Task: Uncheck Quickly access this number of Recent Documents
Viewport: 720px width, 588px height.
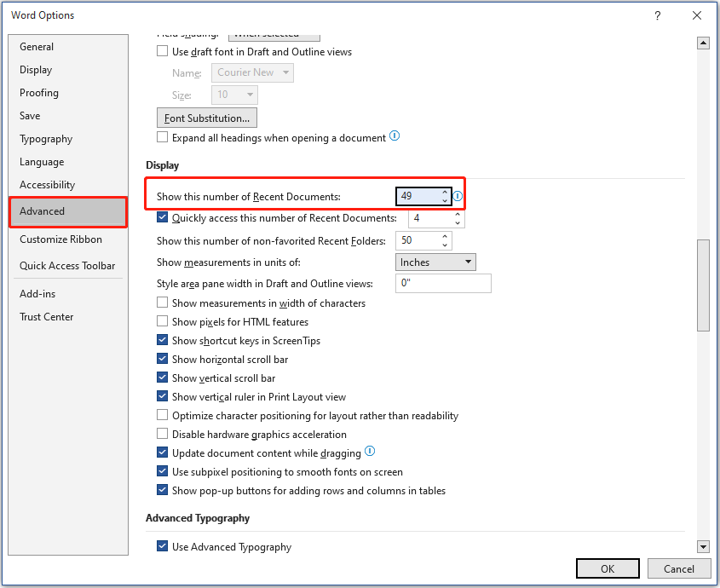Action: [x=162, y=217]
